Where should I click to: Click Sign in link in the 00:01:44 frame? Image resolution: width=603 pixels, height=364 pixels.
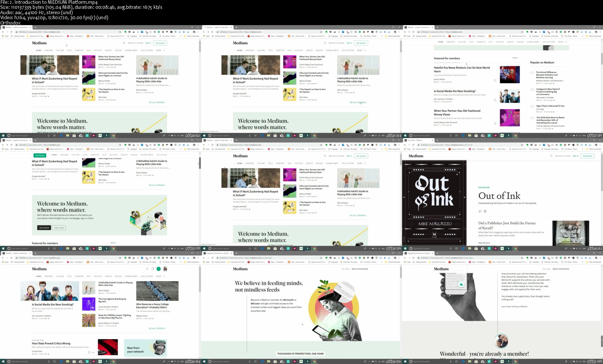349,43
